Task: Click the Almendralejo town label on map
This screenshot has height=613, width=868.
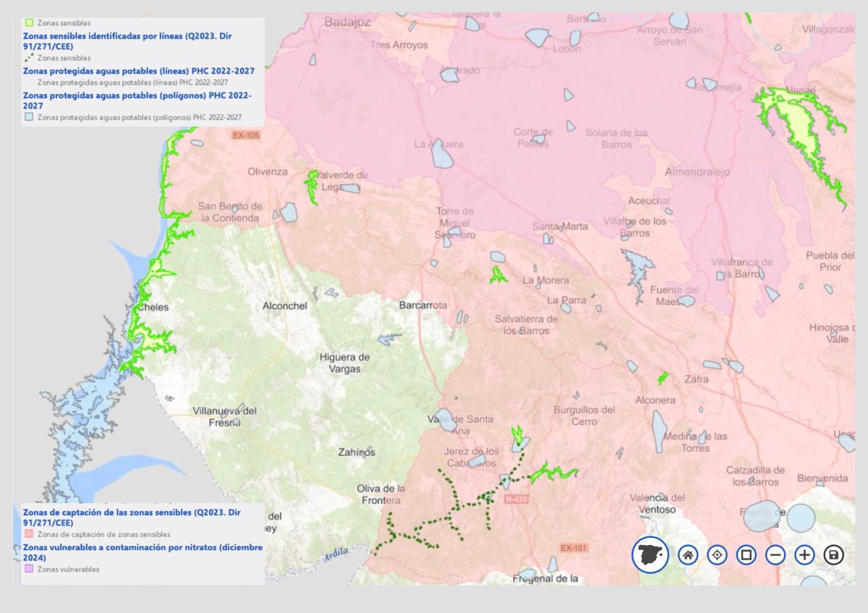Action: (697, 172)
